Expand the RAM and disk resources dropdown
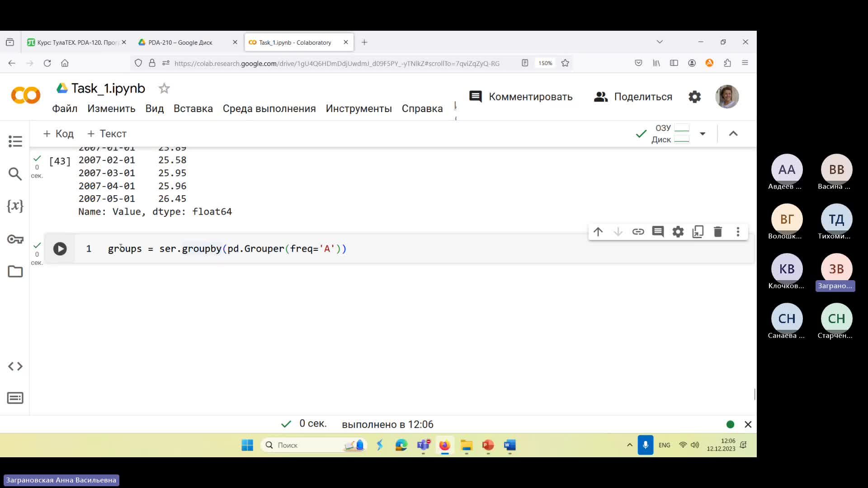The image size is (868, 488). point(703,134)
